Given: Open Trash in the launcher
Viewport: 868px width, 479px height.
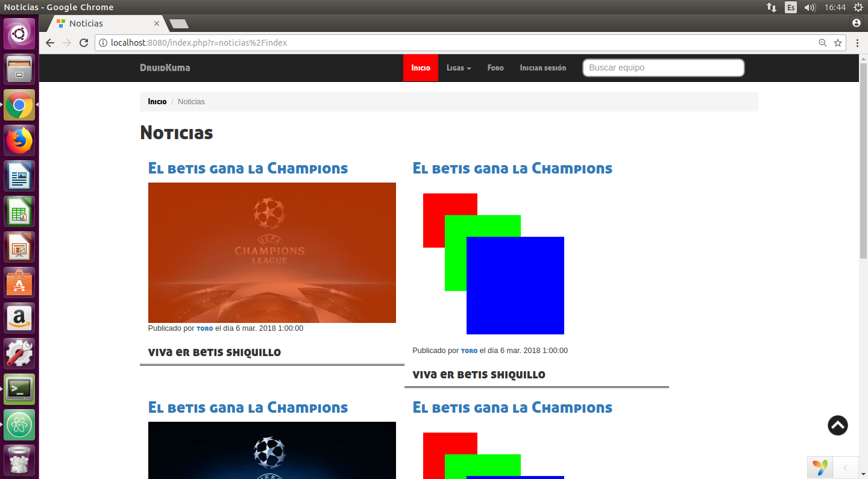Looking at the screenshot, I should click(x=19, y=460).
